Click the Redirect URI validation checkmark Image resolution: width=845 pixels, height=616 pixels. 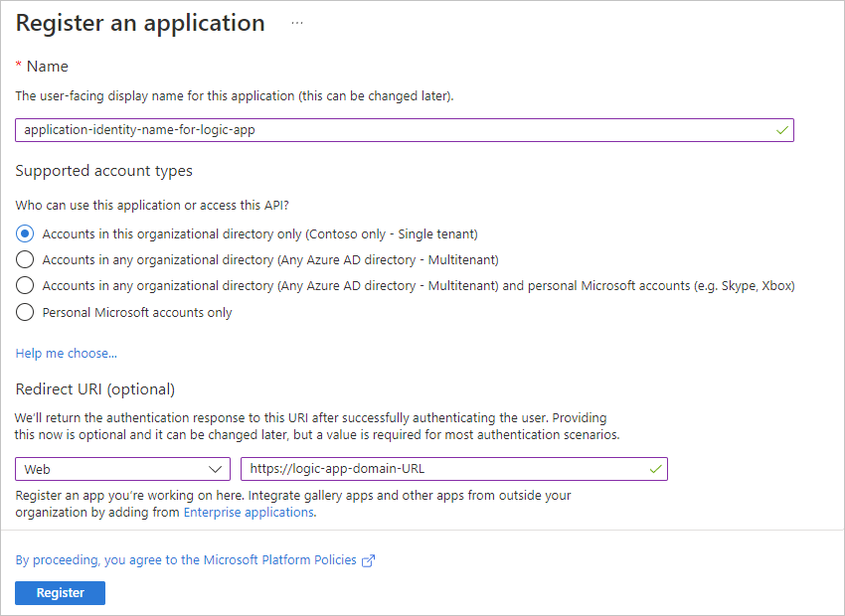pos(655,469)
